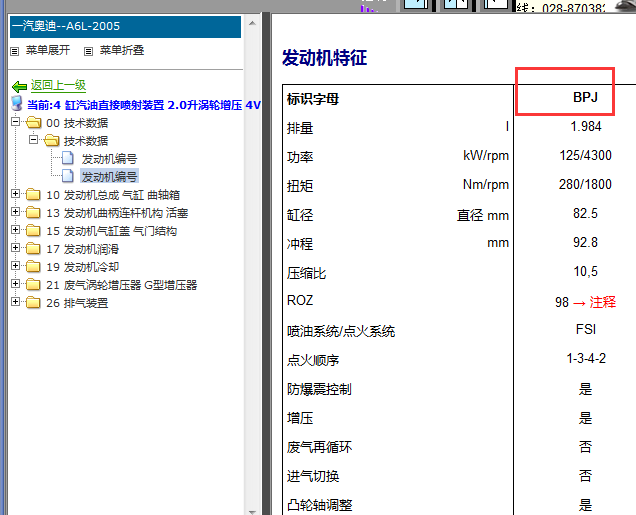Expand all menus with 菜单展开
This screenshot has width=636, height=515.
pyautogui.click(x=48, y=50)
